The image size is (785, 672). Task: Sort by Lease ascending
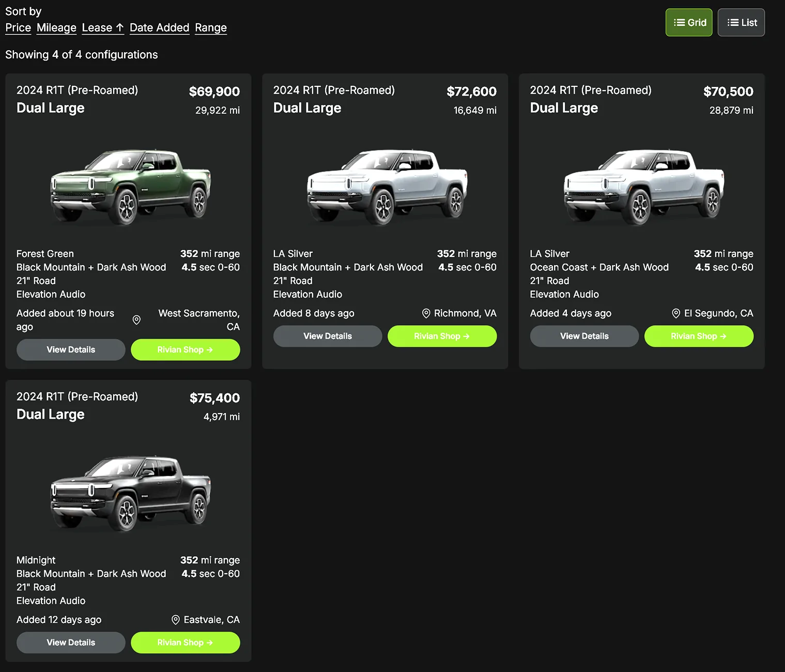[103, 28]
